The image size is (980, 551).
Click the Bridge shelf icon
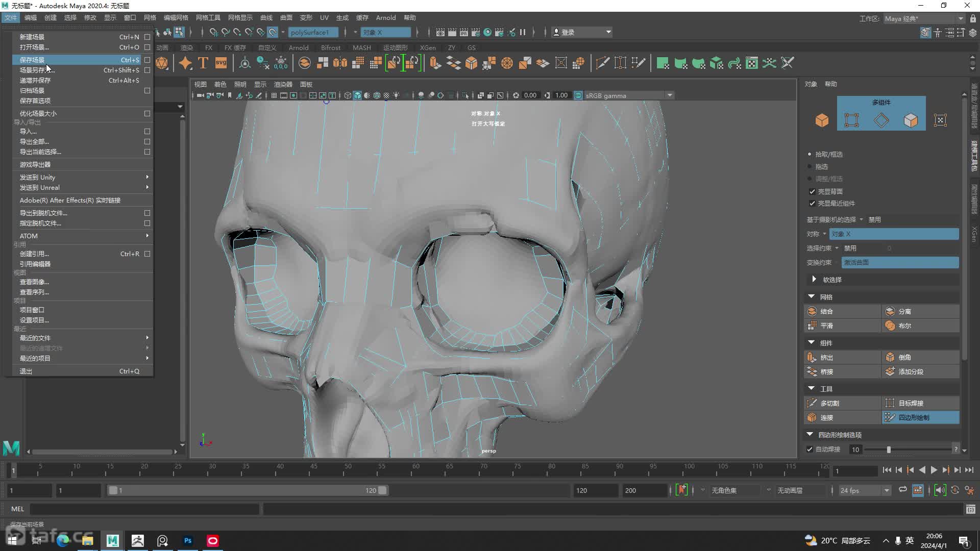pyautogui.click(x=453, y=63)
